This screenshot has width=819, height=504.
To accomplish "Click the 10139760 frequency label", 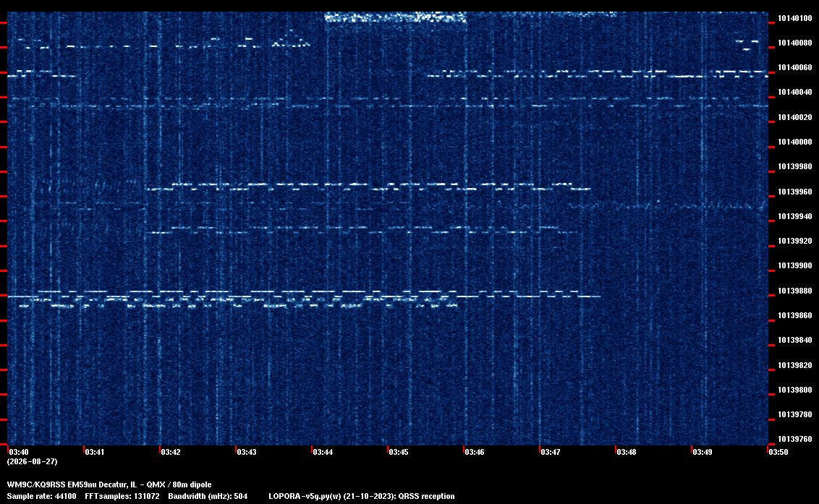I will coord(794,439).
